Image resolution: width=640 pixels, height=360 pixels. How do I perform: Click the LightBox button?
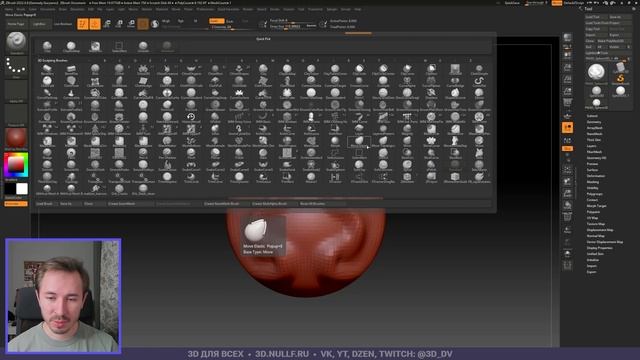coord(39,24)
